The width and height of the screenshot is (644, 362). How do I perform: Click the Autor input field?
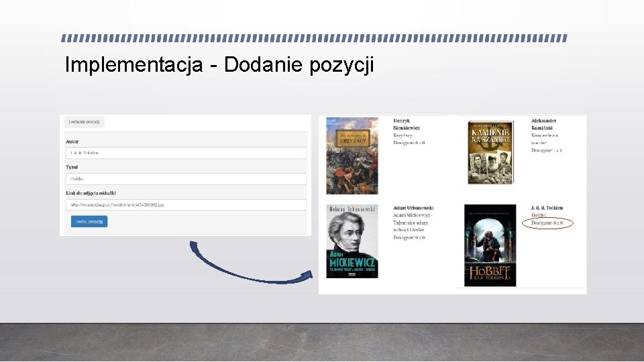point(186,153)
